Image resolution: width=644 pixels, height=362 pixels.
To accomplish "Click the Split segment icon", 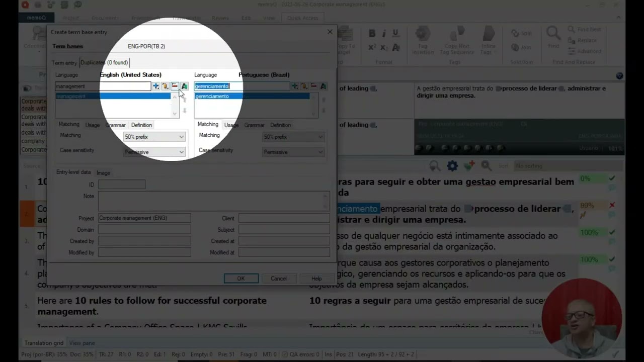I will point(521,33).
